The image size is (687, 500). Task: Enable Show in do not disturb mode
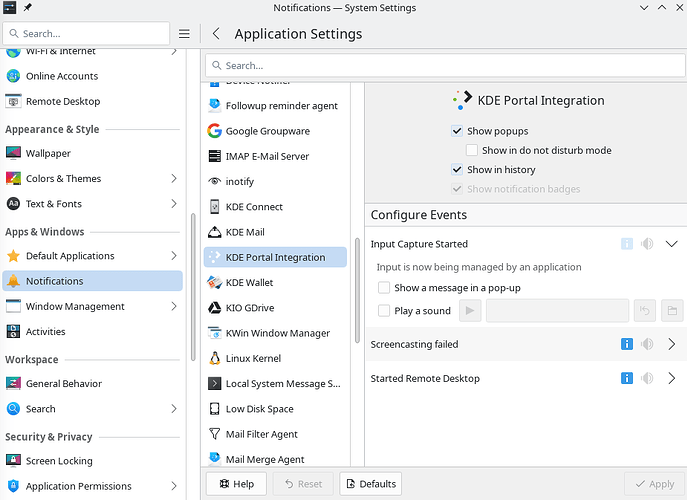(472, 150)
